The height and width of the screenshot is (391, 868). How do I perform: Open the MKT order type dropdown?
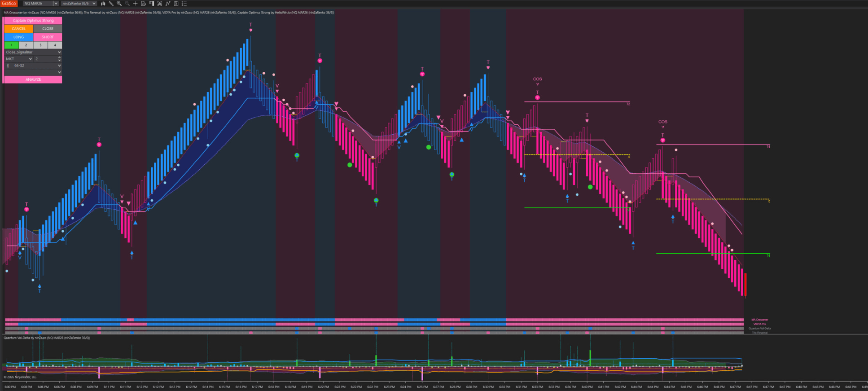(x=19, y=59)
